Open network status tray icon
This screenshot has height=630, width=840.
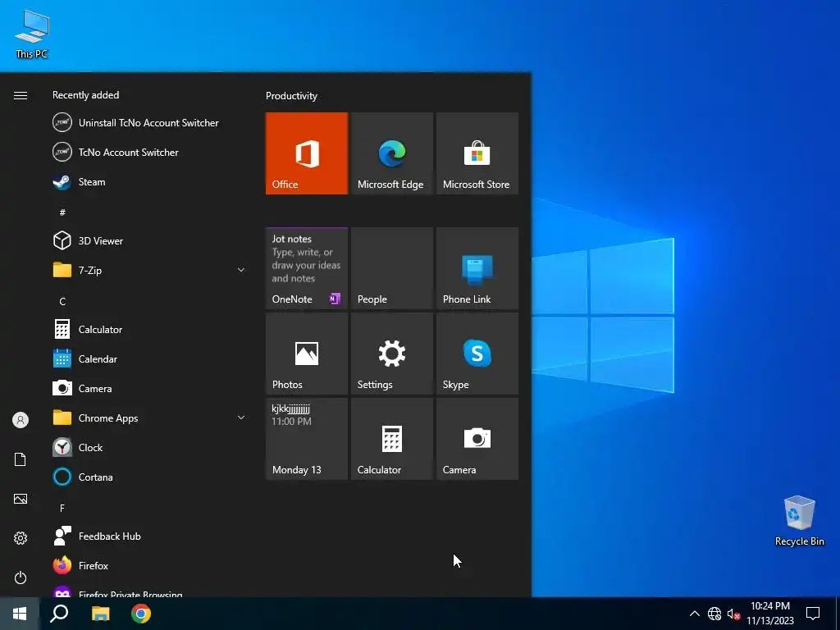click(x=714, y=614)
